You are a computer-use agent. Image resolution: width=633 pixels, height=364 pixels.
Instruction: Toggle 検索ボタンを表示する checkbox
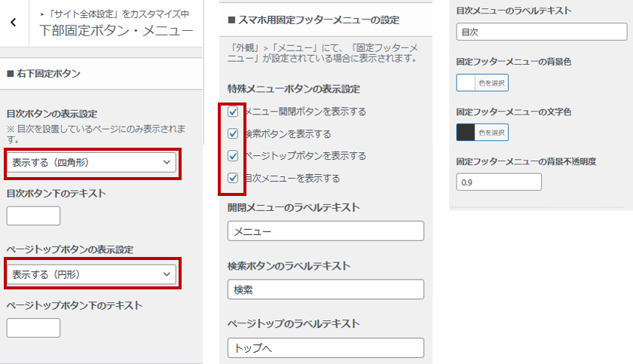point(233,134)
